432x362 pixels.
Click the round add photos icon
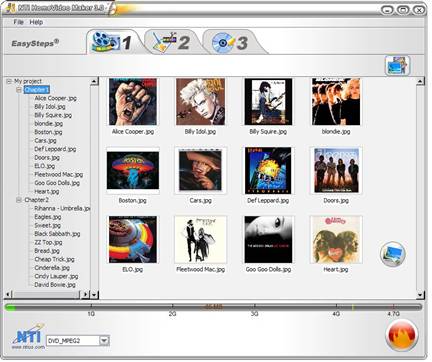[393, 254]
